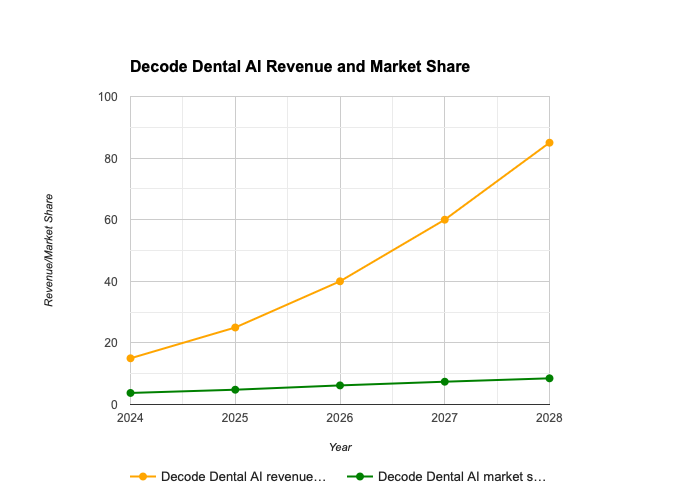The image size is (680, 500).
Task: Select the 'Decode Dental AI revenue…' legend entry
Action: 228,477
